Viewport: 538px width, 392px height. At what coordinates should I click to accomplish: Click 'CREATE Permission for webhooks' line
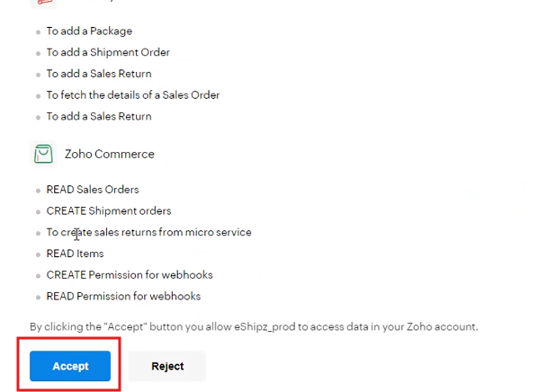tap(130, 275)
